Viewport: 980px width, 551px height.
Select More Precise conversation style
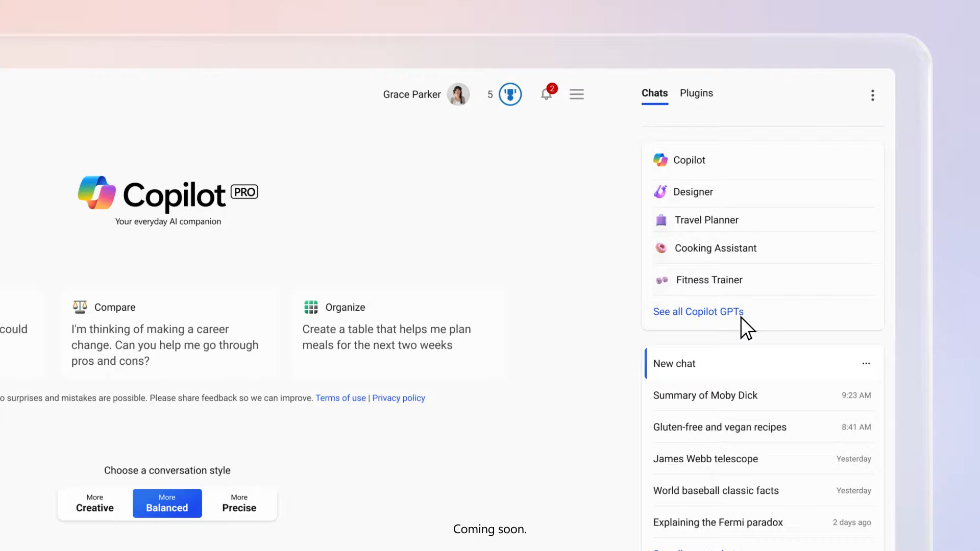[239, 503]
